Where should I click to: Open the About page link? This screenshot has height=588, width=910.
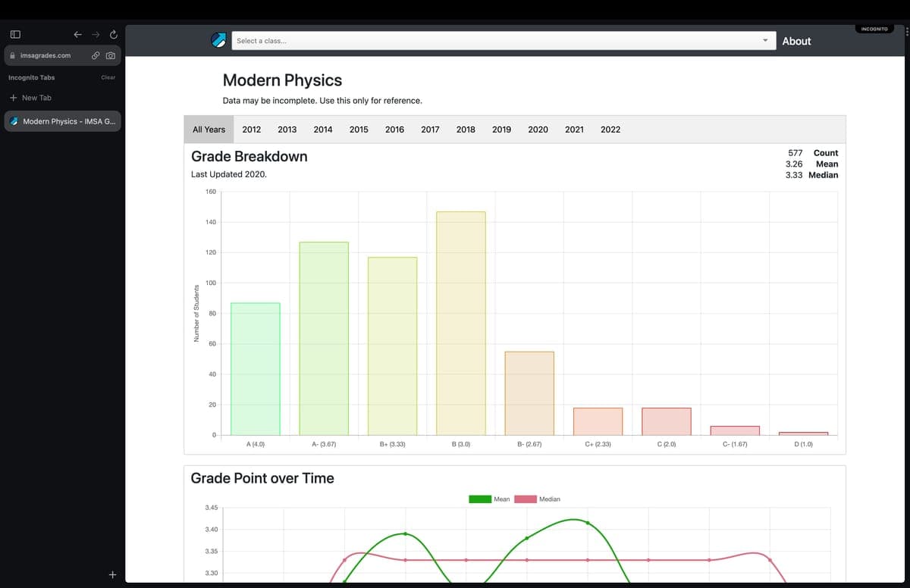(x=796, y=41)
